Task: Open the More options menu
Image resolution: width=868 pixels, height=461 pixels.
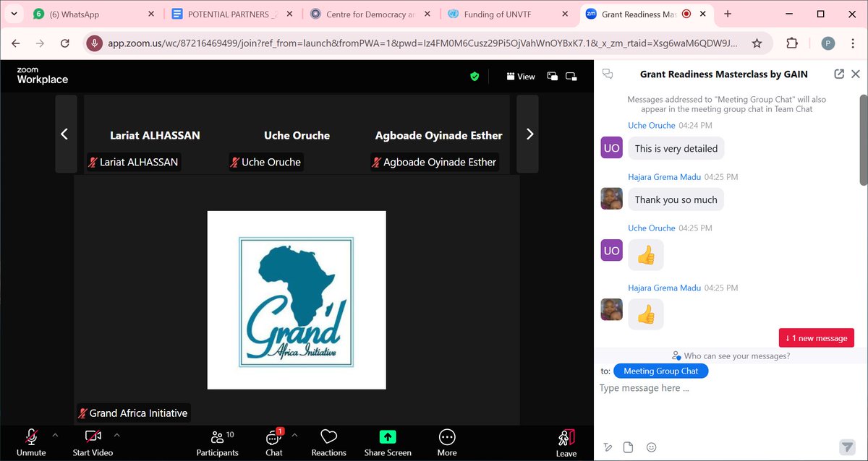Action: pos(447,441)
